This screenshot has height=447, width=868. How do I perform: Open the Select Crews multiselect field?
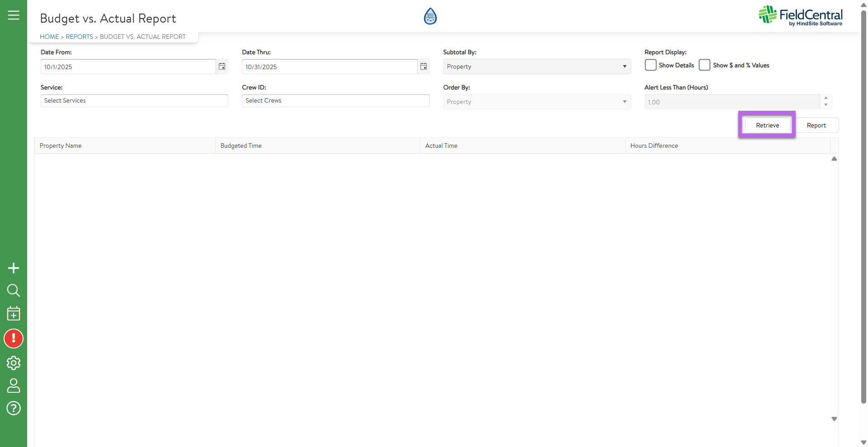click(x=335, y=100)
